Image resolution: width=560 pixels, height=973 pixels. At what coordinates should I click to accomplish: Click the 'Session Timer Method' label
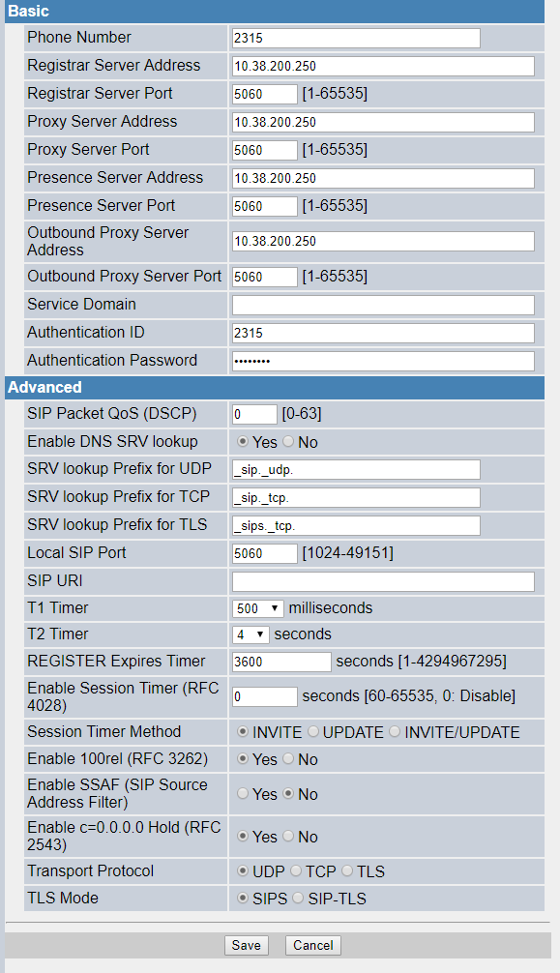(104, 731)
